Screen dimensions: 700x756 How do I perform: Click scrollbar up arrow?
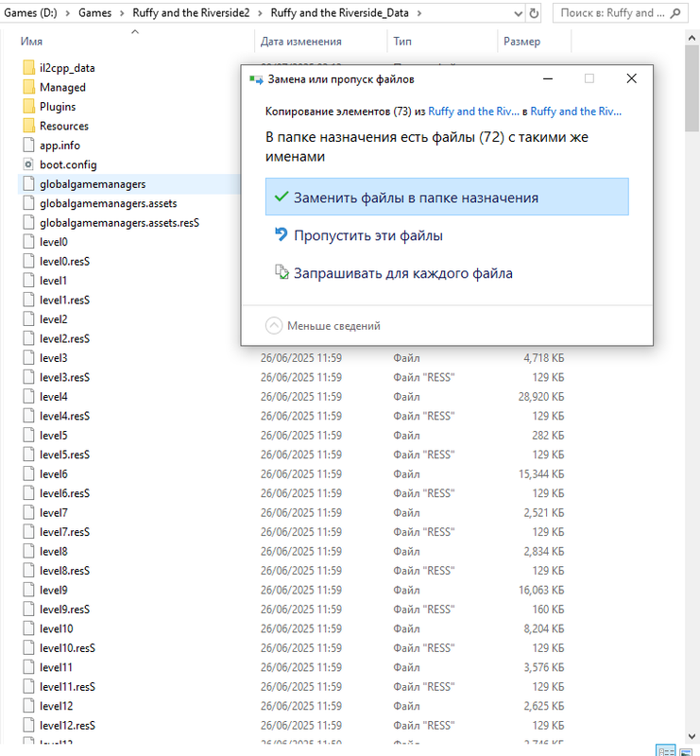[x=691, y=38]
